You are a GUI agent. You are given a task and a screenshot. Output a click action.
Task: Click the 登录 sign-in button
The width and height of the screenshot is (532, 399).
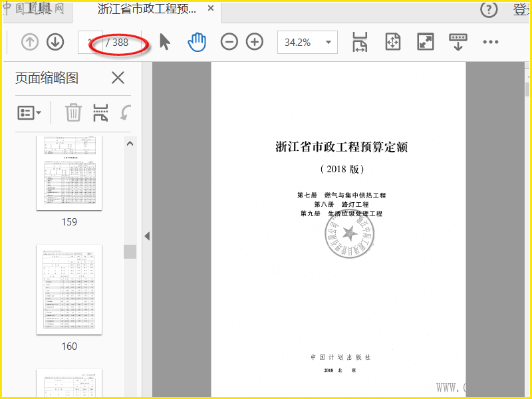(x=521, y=10)
